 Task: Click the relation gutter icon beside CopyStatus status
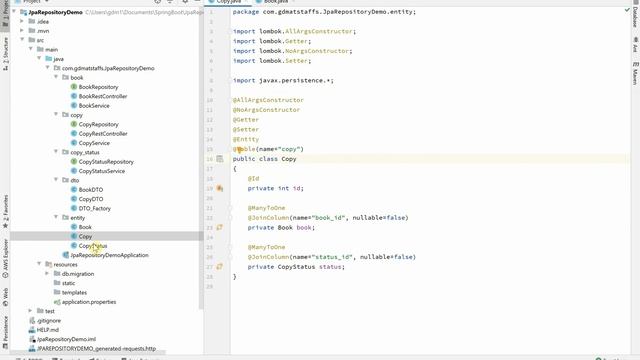(x=220, y=267)
